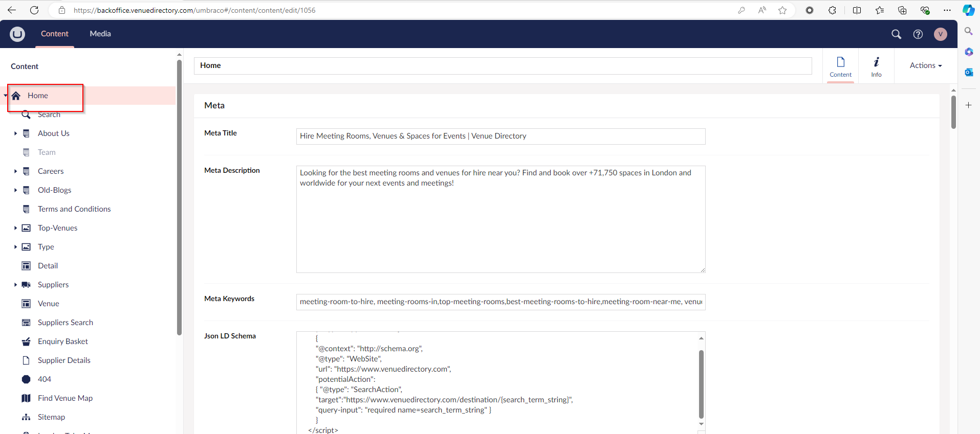This screenshot has width=980, height=434.
Task: Open browser sidebar search icon
Action: (969, 31)
